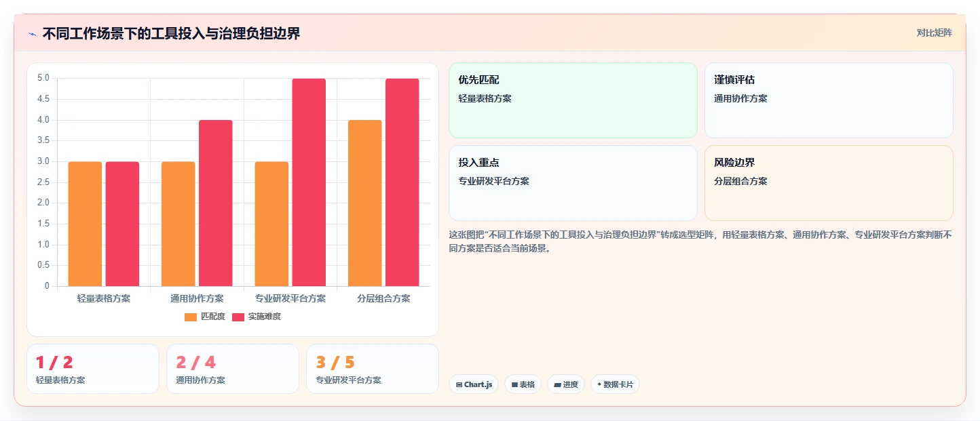Click the lightning icon beside the title
The width and height of the screenshot is (980, 421).
[32, 34]
